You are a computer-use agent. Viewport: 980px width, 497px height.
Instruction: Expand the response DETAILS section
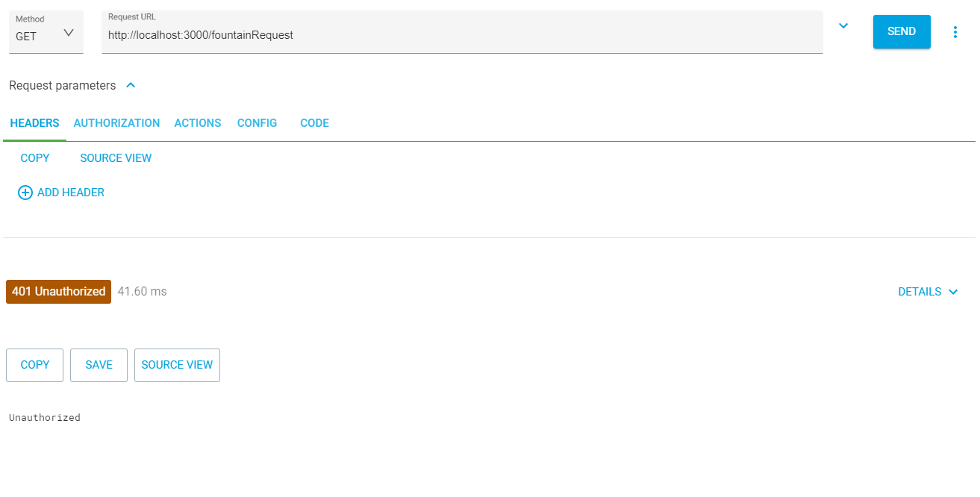(928, 292)
